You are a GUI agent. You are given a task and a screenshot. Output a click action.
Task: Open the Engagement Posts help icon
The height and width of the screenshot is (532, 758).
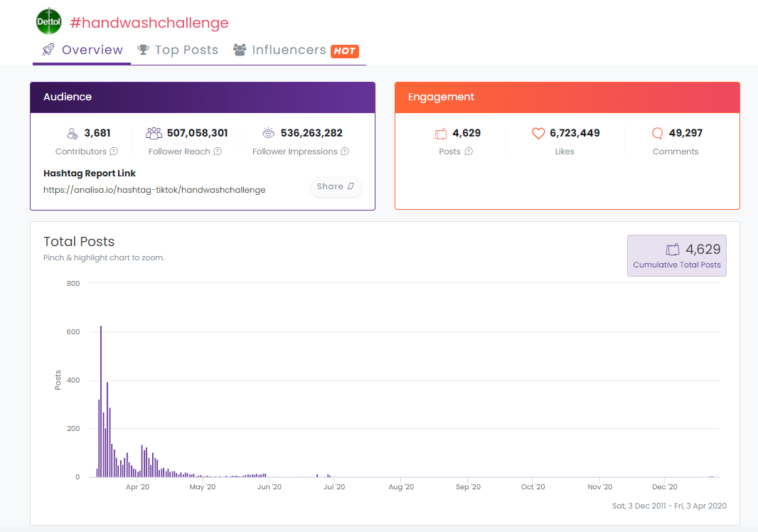(x=469, y=151)
